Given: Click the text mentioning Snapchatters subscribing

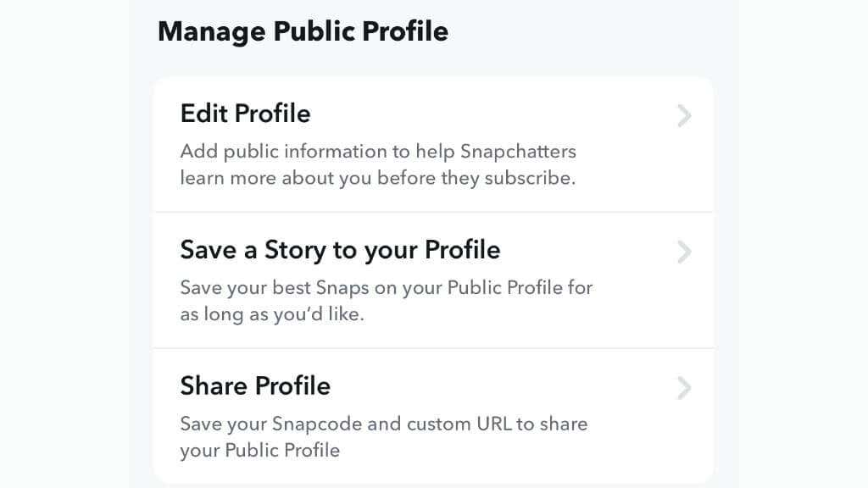Looking at the screenshot, I should (378, 164).
